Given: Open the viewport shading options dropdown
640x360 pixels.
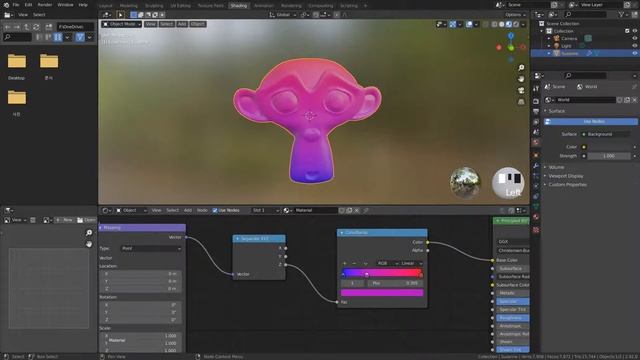Looking at the screenshot, I should coord(523,24).
